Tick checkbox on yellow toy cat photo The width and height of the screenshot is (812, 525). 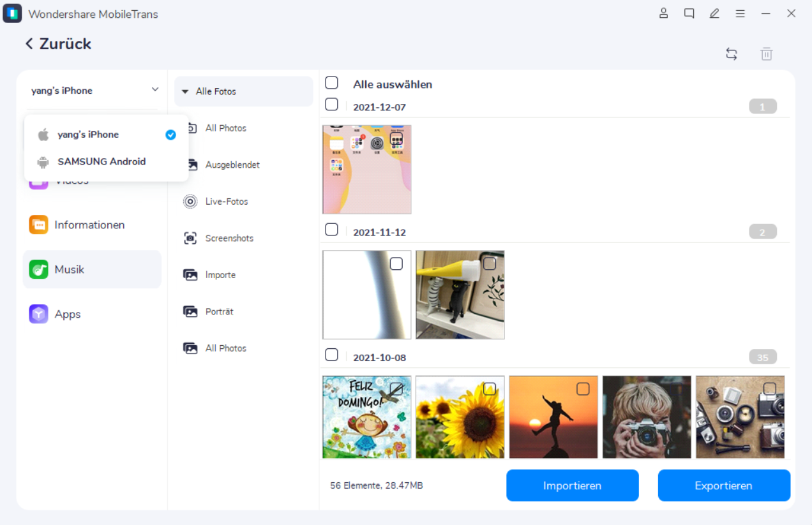[490, 263]
